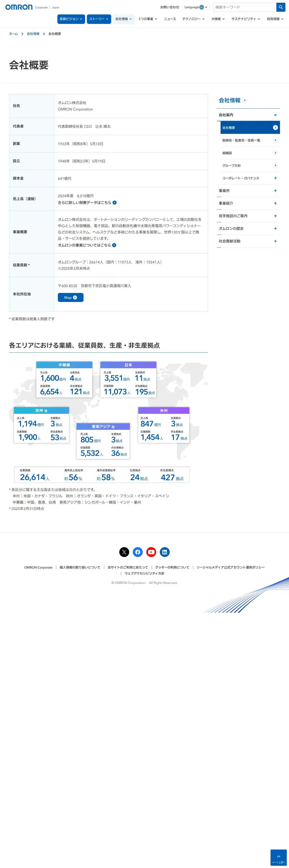Expand オムロンの歴史 sidebar section

(x=275, y=228)
